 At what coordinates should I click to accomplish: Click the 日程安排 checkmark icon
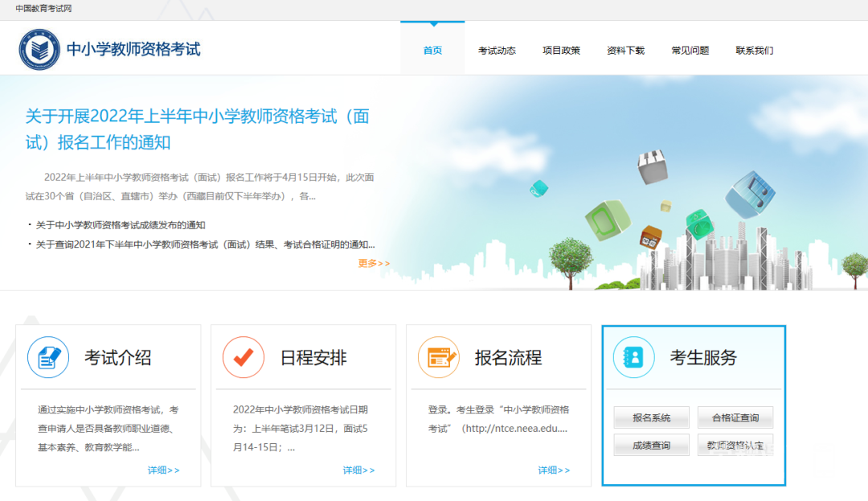[244, 357]
